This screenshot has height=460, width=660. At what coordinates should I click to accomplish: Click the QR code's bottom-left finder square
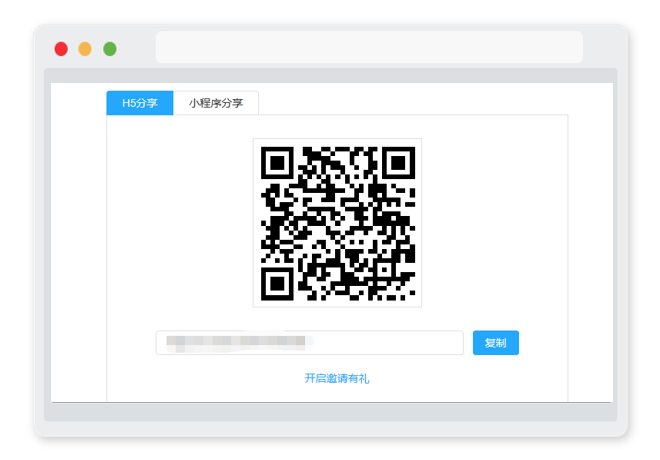point(277,284)
